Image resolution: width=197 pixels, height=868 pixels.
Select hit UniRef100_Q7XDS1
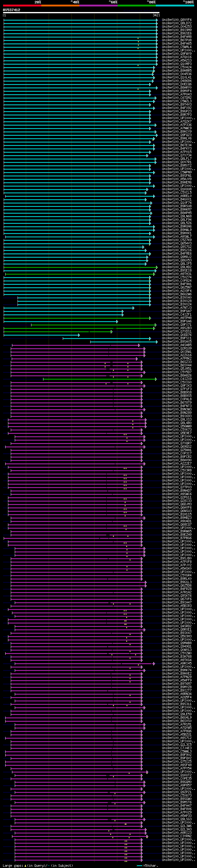[x=177, y=332]
